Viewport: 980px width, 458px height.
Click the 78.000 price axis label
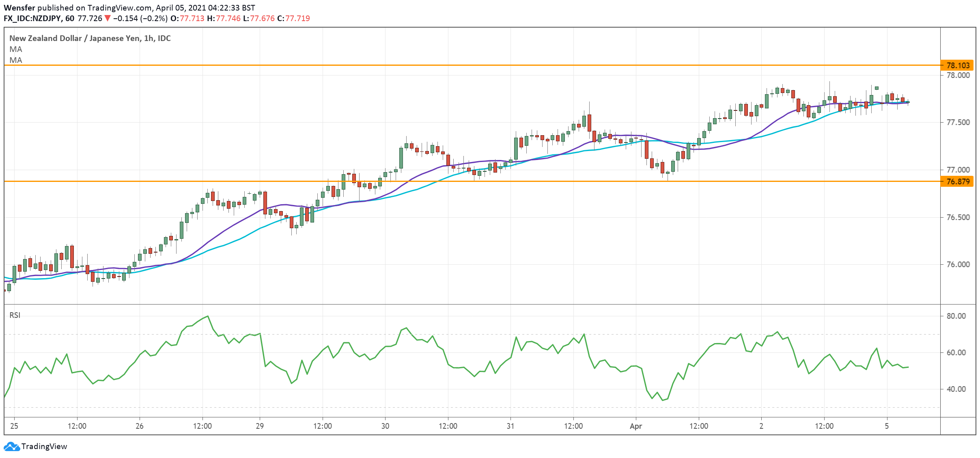coord(958,75)
